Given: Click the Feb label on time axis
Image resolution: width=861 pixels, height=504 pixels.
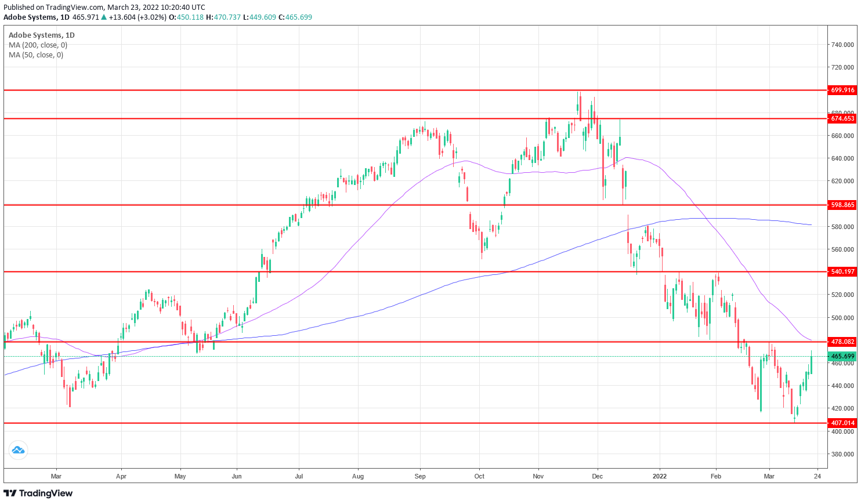Looking at the screenshot, I should (716, 476).
